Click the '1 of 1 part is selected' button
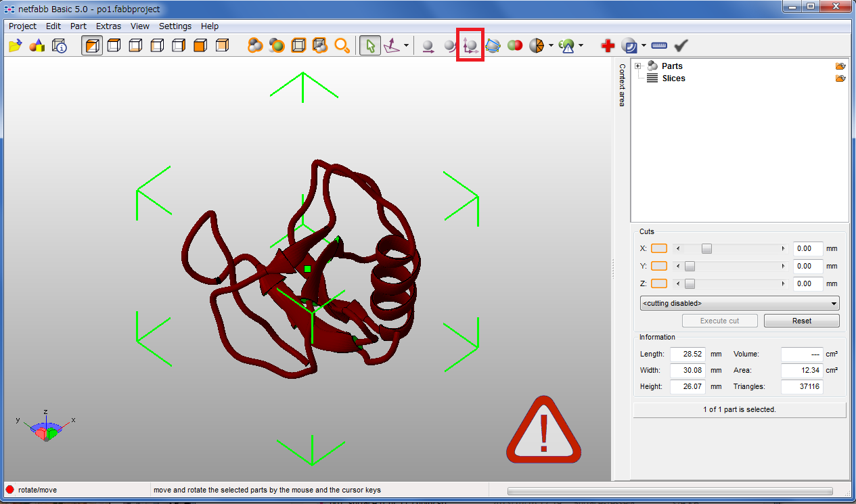 tap(740, 410)
